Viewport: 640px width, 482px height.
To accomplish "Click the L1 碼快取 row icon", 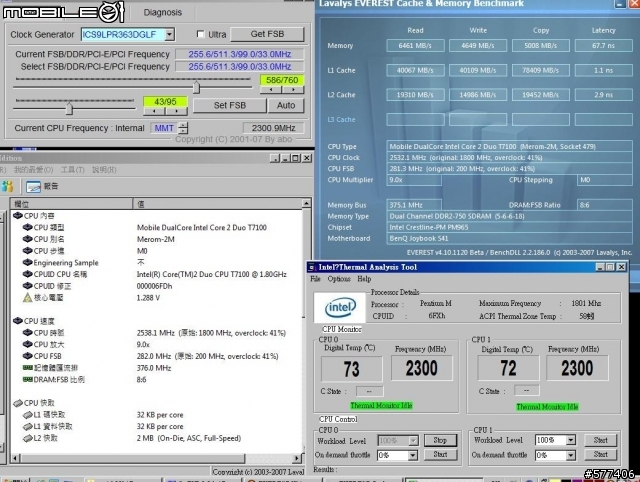I will pyautogui.click(x=27, y=415).
